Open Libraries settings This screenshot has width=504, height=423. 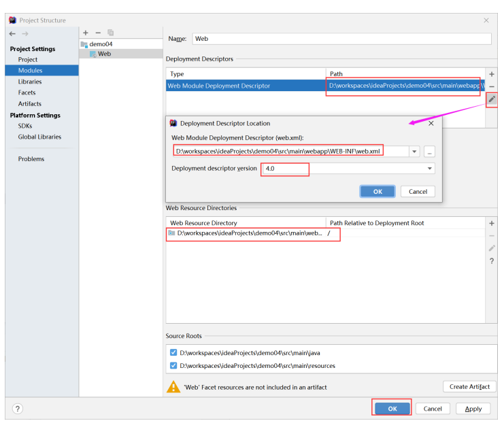30,82
